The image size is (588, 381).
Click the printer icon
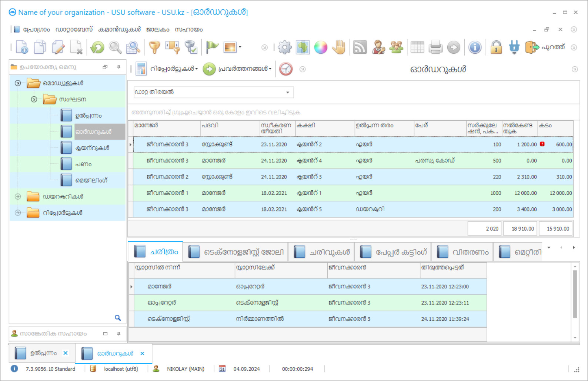[x=435, y=47]
